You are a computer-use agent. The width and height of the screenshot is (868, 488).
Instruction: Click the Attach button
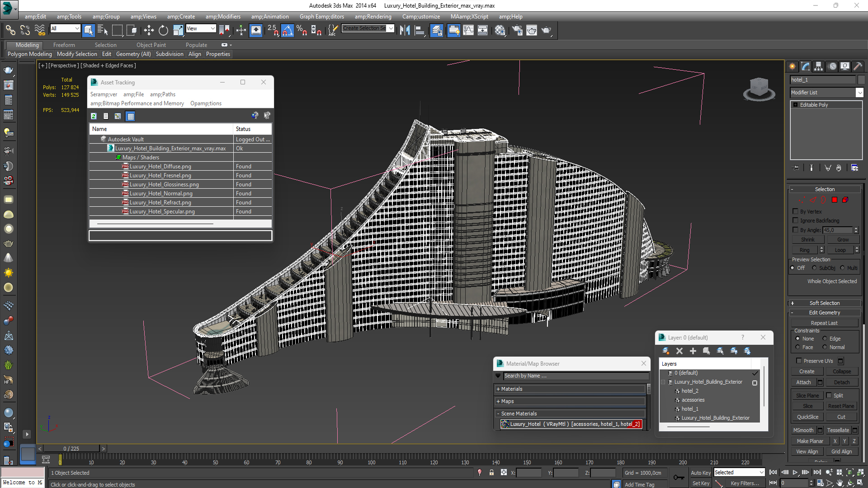click(803, 382)
